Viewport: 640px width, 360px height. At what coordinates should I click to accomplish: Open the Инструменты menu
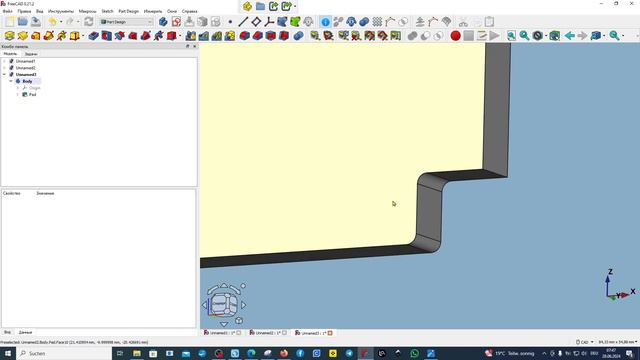point(61,11)
